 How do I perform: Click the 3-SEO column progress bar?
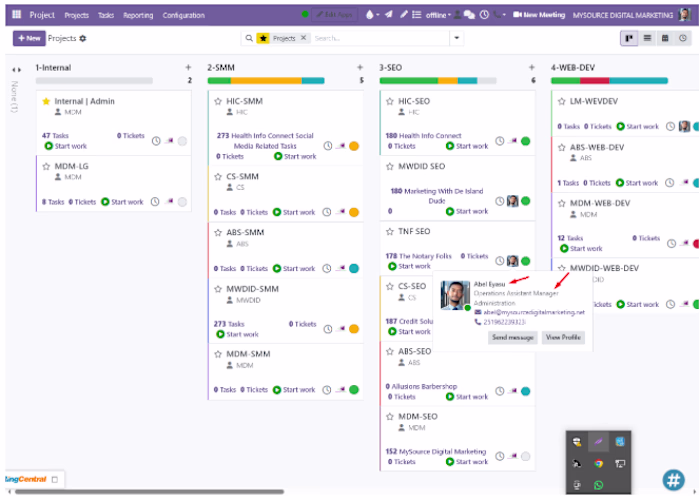pyautogui.click(x=438, y=81)
